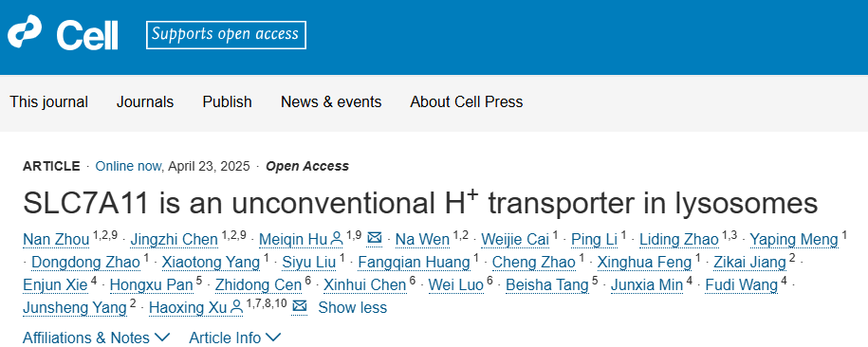868x347 pixels.
Task: Click the email envelope icon after Haoxing Xu
Action: 300,306
